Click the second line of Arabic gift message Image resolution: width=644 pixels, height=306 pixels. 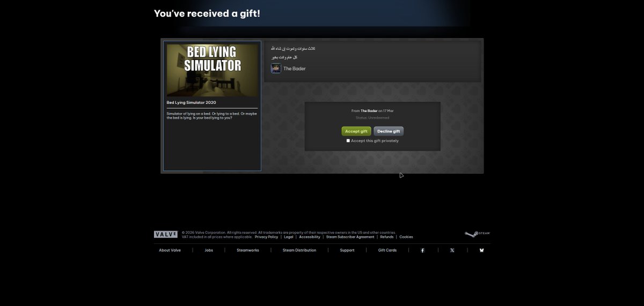coord(284,57)
